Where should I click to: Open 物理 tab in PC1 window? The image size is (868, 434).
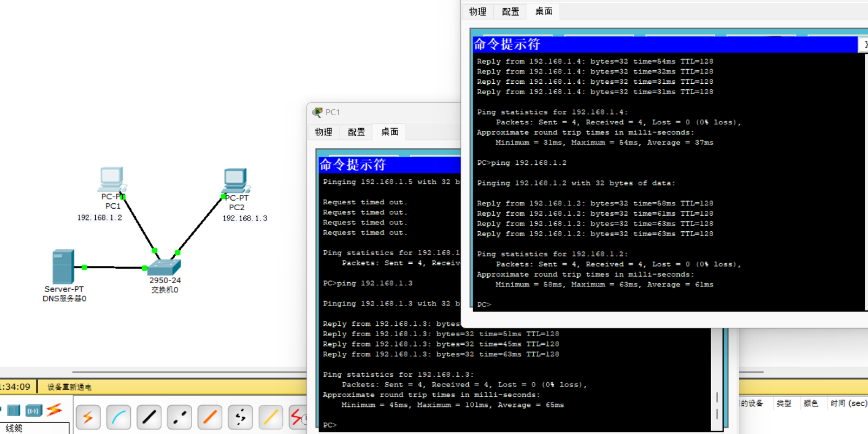323,132
